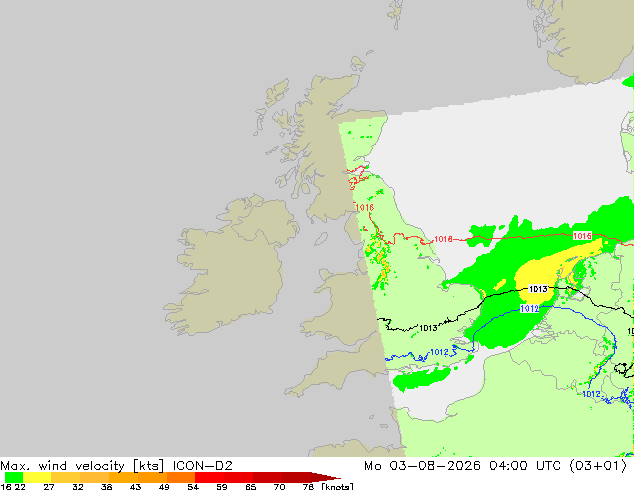Click the black '1013' label over southern England
This screenshot has height=490, width=634.
pyautogui.click(x=428, y=328)
